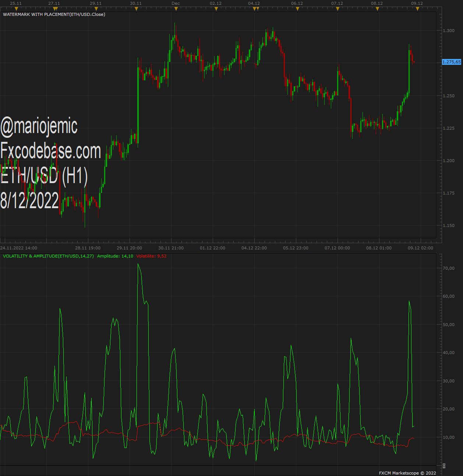Click the 1.250 price axis label
The height and width of the screenshot is (476, 463).
tap(449, 96)
